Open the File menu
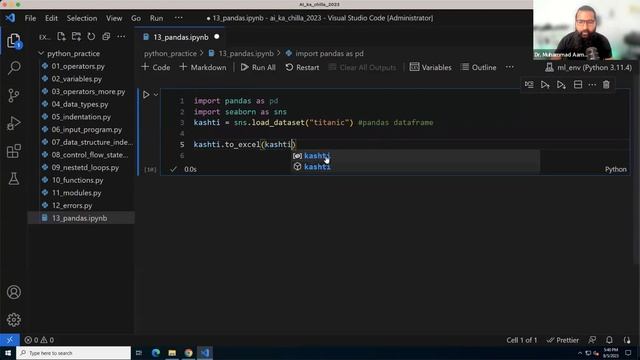640x360 pixels. pos(30,18)
